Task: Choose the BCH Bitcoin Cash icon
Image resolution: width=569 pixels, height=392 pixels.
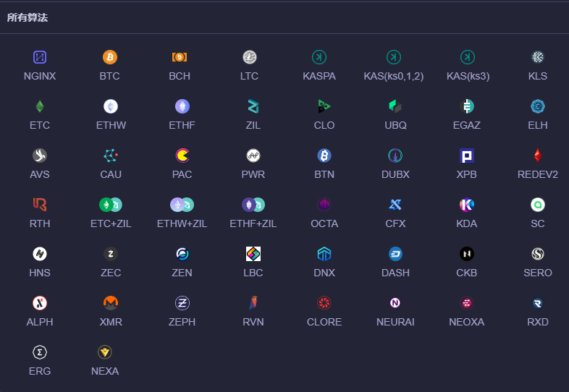Action: click(x=180, y=57)
